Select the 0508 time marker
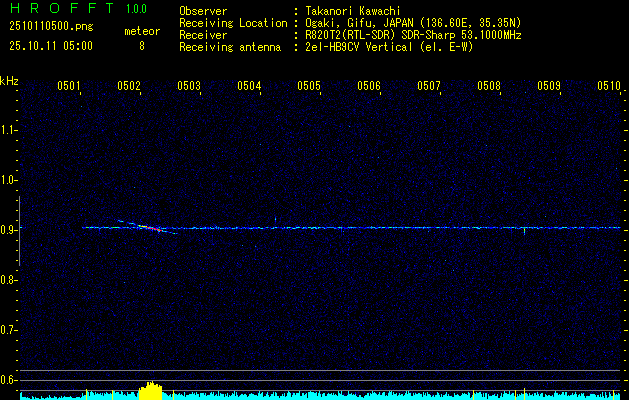 [x=489, y=86]
